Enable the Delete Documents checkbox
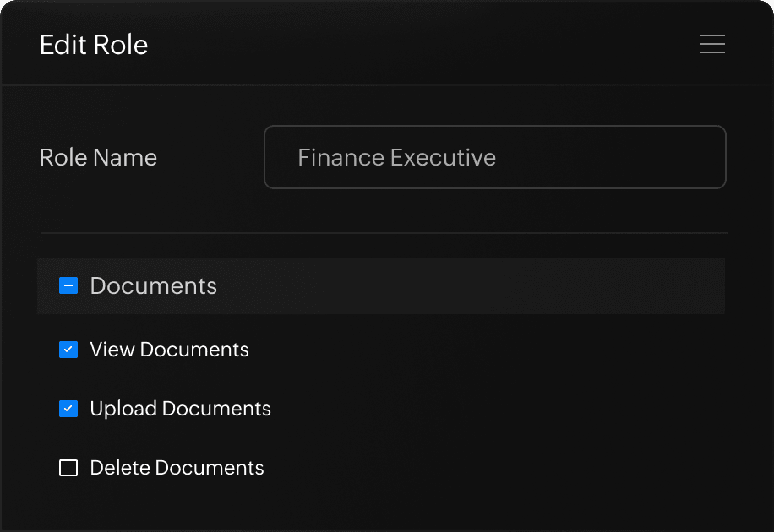Image resolution: width=774 pixels, height=532 pixels. click(x=68, y=468)
